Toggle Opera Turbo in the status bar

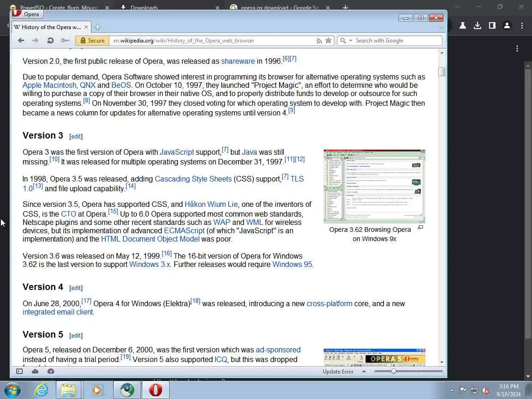click(50, 371)
